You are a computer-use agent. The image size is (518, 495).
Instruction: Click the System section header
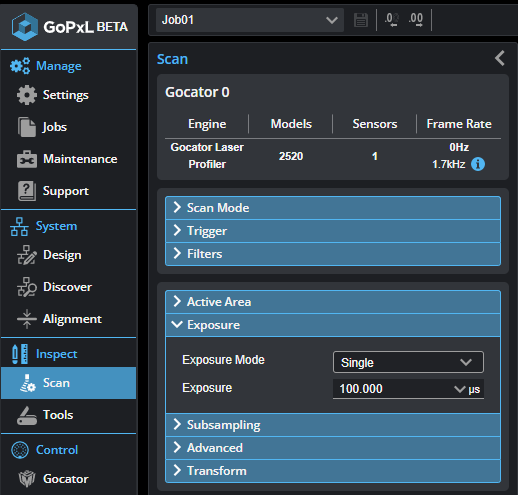point(56,226)
